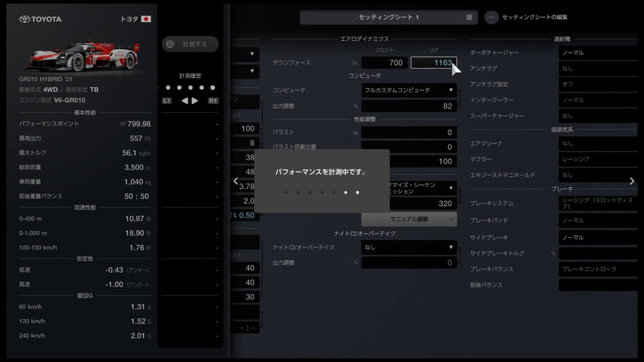Select the fifth measurement history dot
Viewport: 644px width, 362px height.
(x=213, y=87)
